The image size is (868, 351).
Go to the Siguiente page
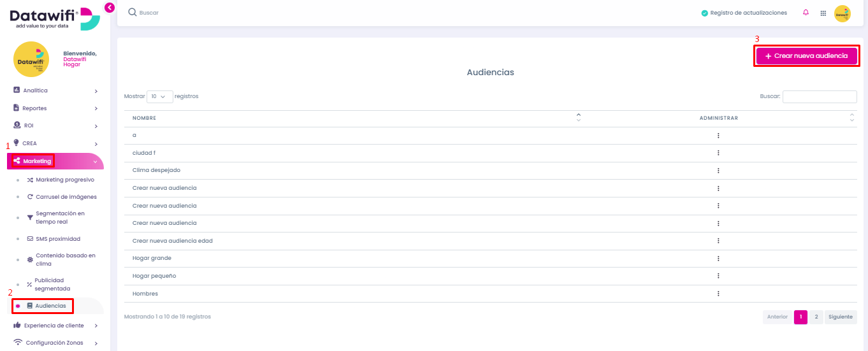click(x=841, y=317)
